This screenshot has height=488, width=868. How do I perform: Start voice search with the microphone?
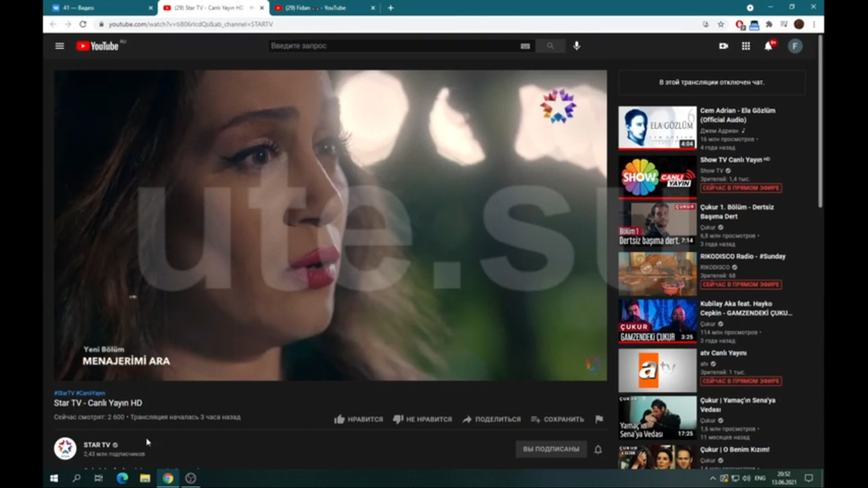(x=576, y=46)
